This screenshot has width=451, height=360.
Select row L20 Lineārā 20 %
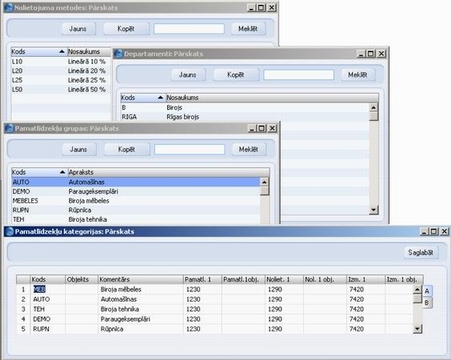[61, 71]
